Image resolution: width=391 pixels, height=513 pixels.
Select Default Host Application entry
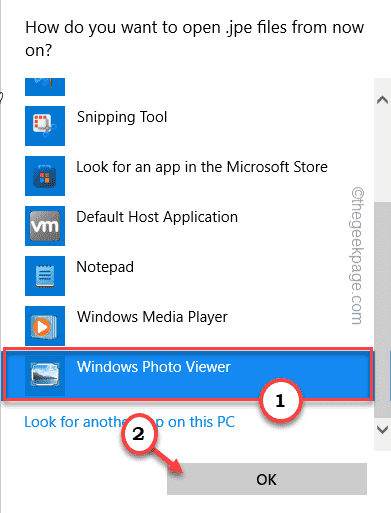click(157, 217)
